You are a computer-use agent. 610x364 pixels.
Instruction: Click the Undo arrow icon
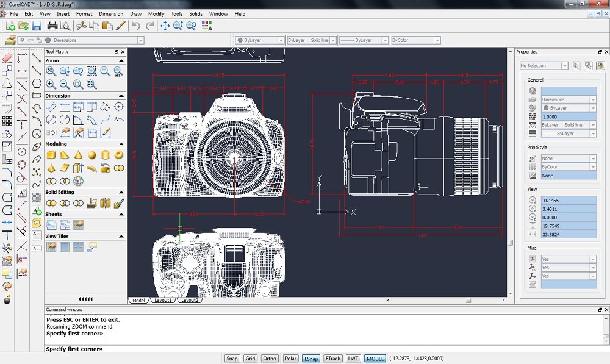click(135, 26)
